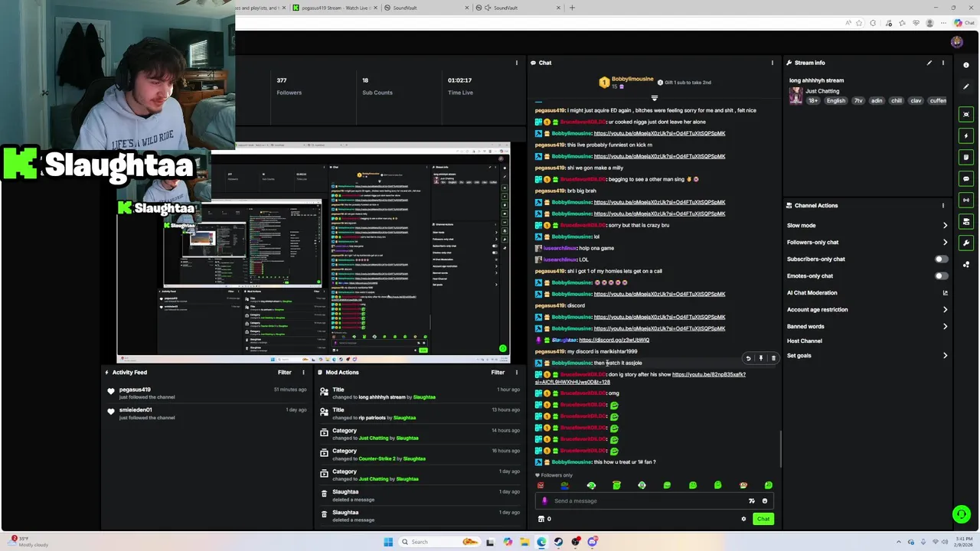Click the Sub Counts stat
Image resolution: width=980 pixels, height=551 pixels.
point(377,86)
